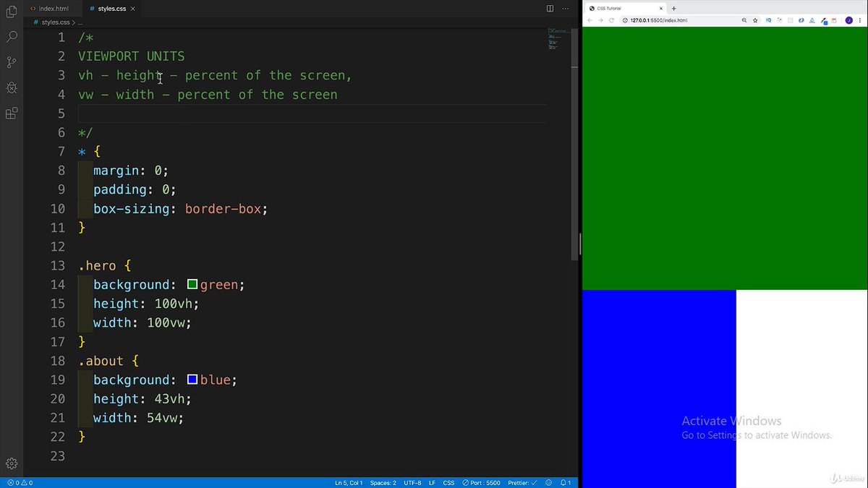This screenshot has height=488, width=868.
Task: Open the Extensions panel
Action: (x=12, y=114)
